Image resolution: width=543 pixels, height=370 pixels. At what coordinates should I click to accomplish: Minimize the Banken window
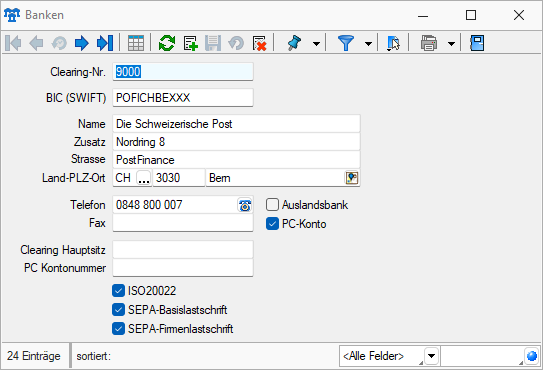click(x=423, y=16)
